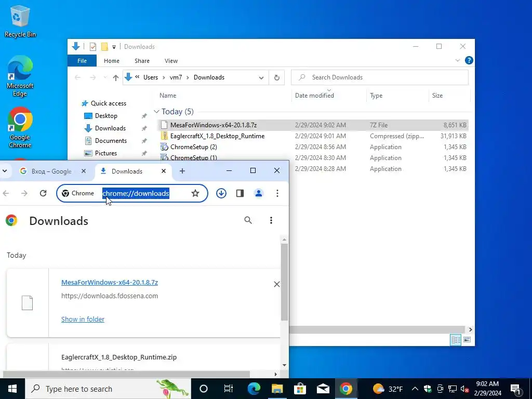Click New folder icon in Explorer title bar

[x=104, y=47]
